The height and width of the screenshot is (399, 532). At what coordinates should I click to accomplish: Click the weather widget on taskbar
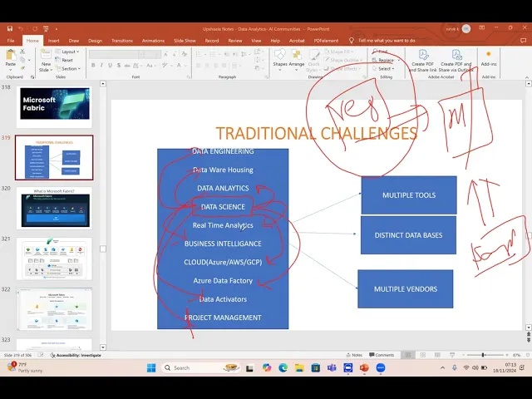pos(24,367)
